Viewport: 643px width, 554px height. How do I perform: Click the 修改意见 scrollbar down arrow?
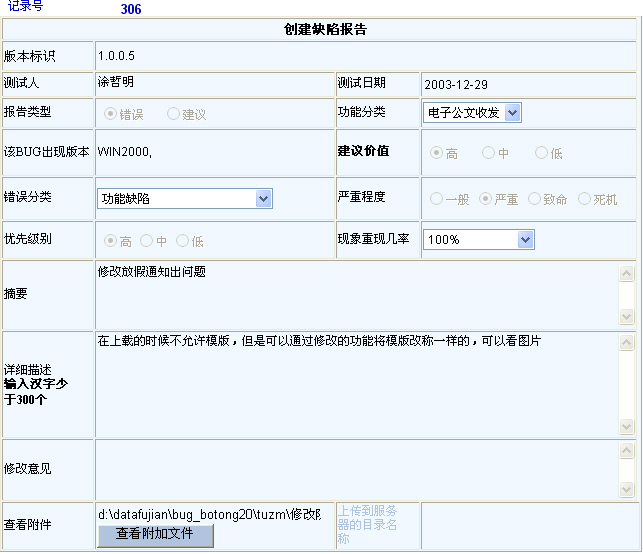pos(626,489)
